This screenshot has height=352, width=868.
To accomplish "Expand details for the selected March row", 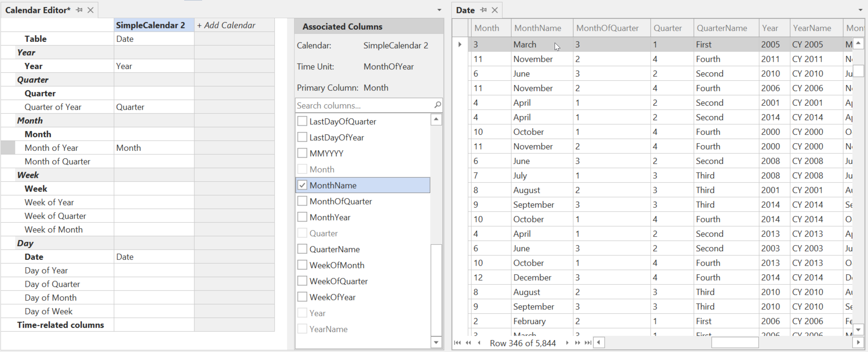I will 460,44.
